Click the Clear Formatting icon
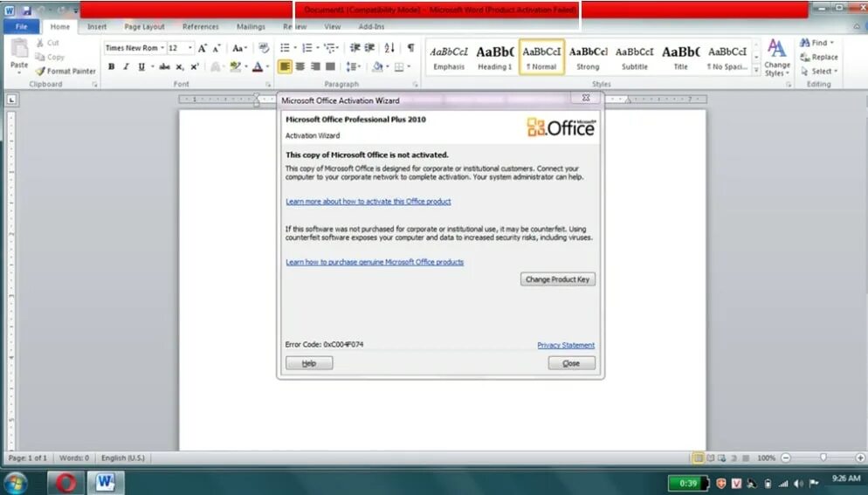 (264, 48)
